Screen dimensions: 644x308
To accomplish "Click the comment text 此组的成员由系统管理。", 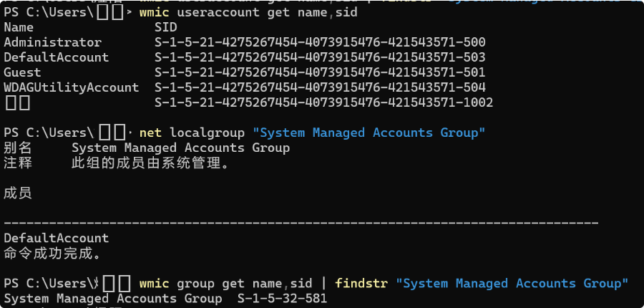I will (x=150, y=163).
